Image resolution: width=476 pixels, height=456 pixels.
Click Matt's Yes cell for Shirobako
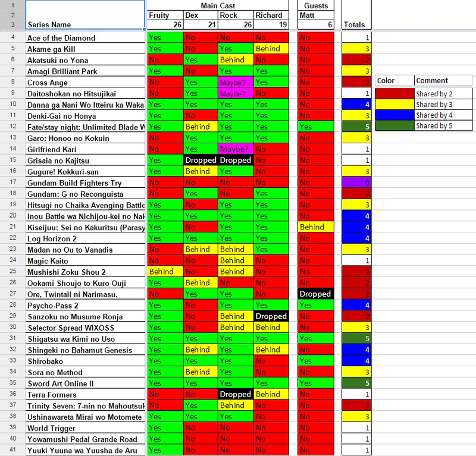(x=316, y=361)
